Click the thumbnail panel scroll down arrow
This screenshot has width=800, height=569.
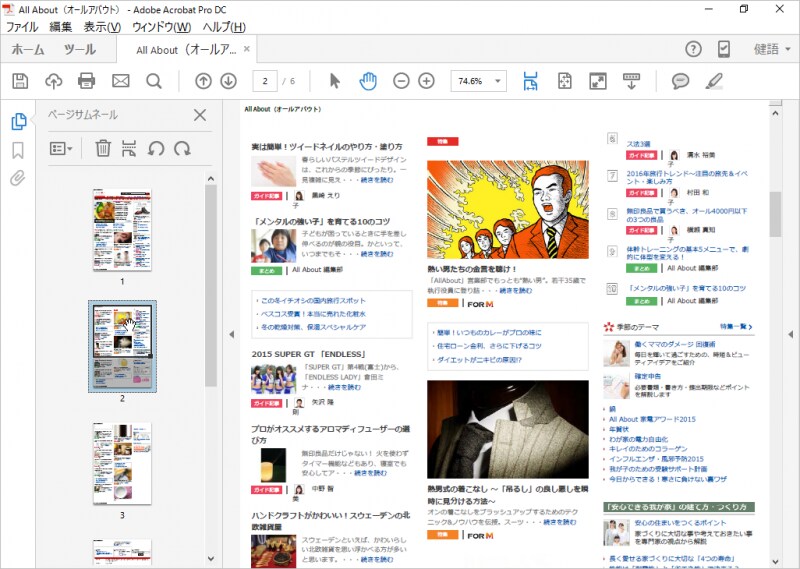(x=211, y=558)
